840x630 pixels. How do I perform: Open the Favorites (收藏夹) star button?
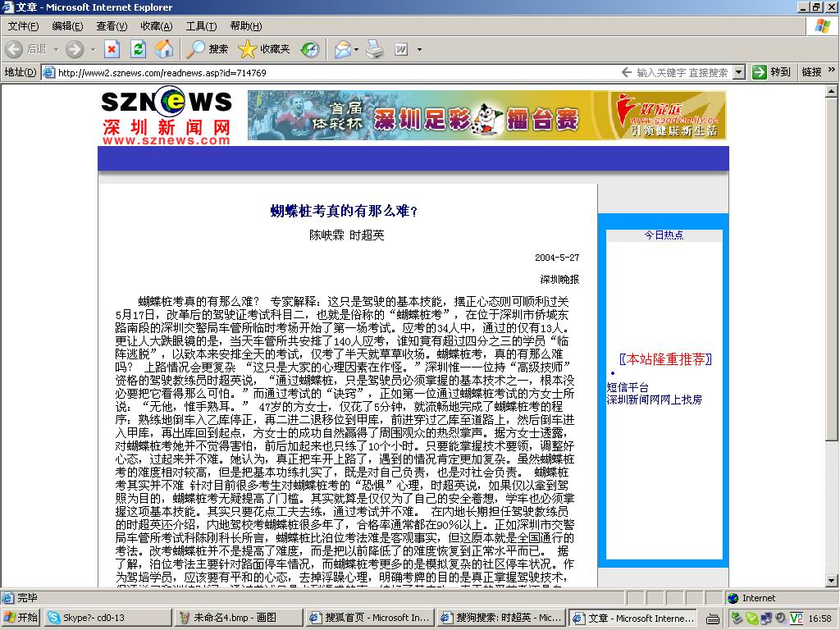(x=264, y=49)
